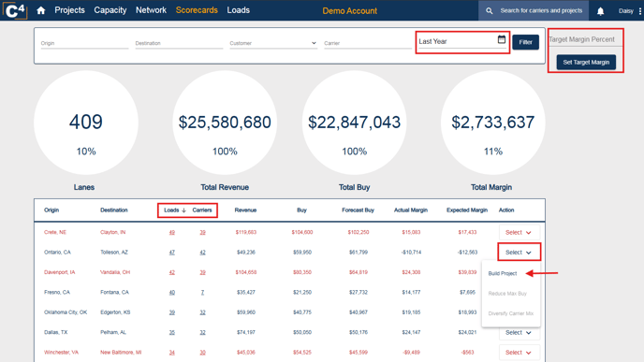Open Select dropdown for Winchester, VA row

(x=520, y=353)
